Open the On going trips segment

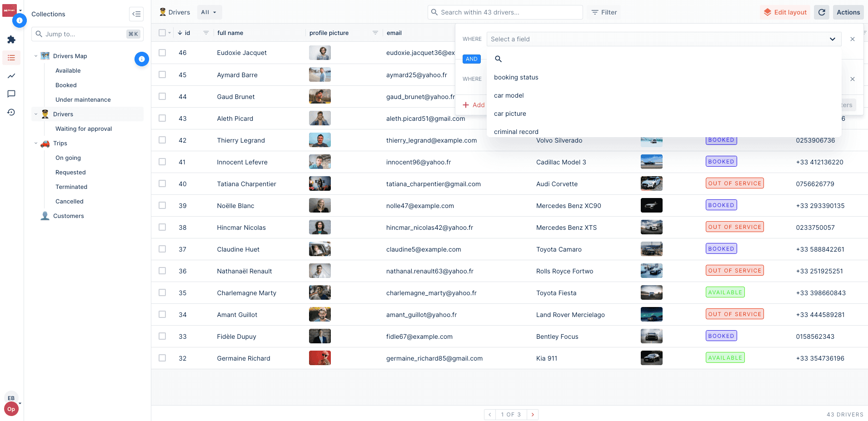coord(68,158)
